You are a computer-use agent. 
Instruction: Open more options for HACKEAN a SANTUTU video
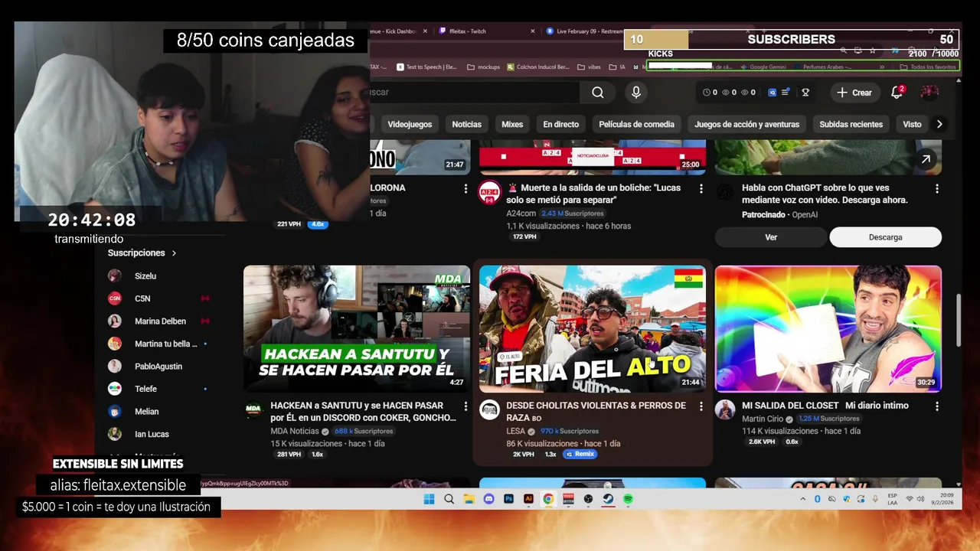465,406
